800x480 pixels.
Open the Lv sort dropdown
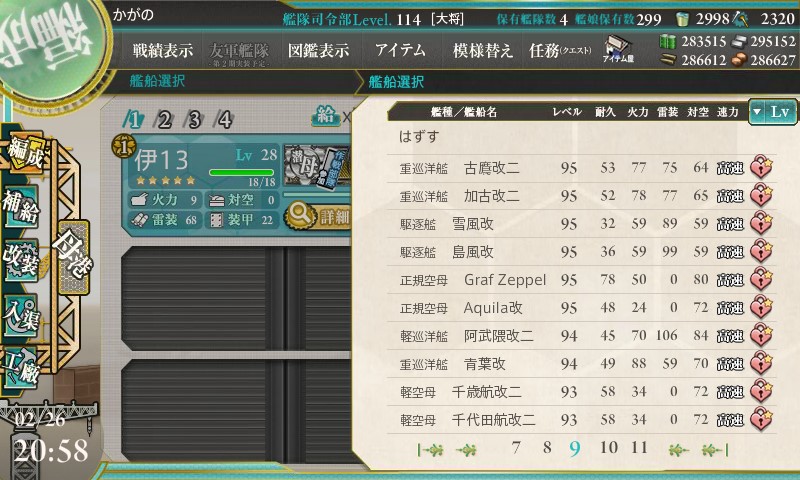pos(772,111)
